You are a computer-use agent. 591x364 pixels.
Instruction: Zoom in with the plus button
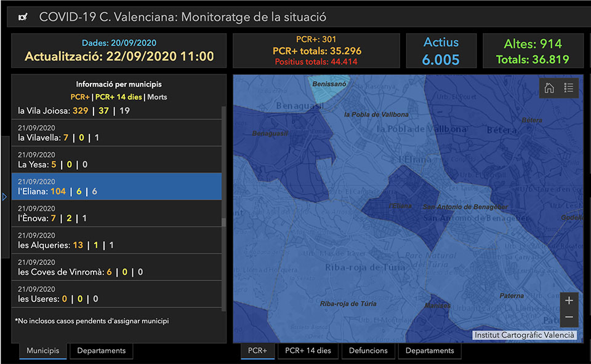(569, 301)
